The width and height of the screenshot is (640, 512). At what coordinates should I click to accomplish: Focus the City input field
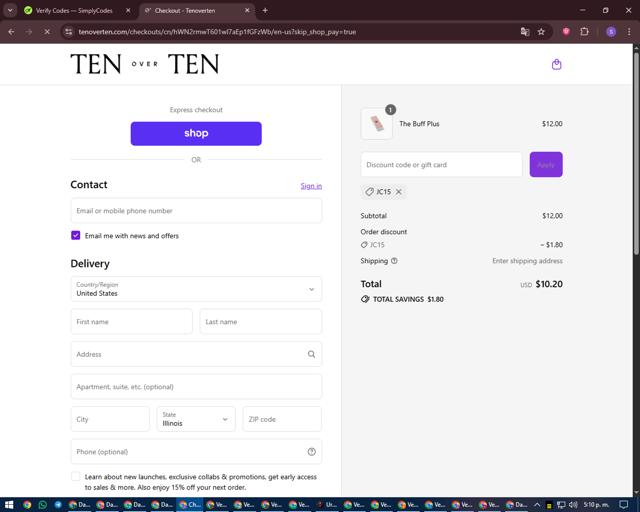(110, 419)
